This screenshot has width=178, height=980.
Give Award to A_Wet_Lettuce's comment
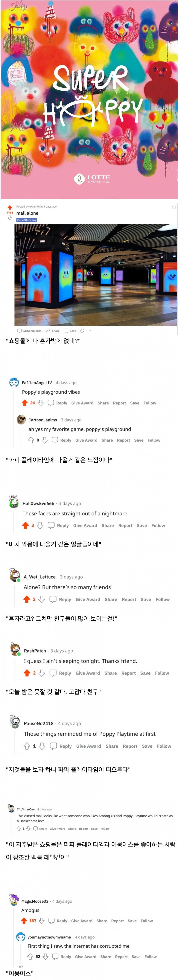(x=88, y=599)
